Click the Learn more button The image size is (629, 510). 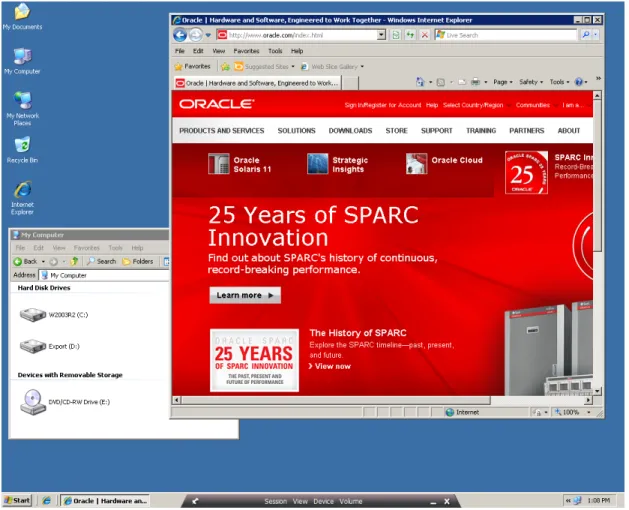[245, 296]
